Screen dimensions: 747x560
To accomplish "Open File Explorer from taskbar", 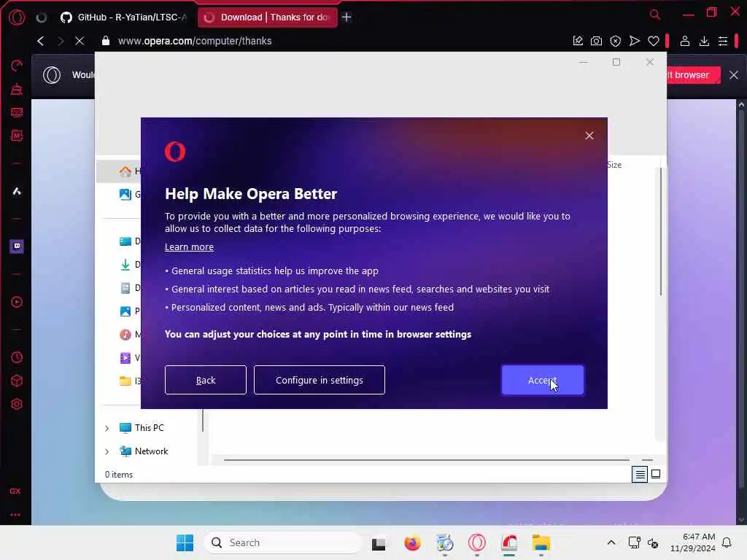I will tap(541, 542).
